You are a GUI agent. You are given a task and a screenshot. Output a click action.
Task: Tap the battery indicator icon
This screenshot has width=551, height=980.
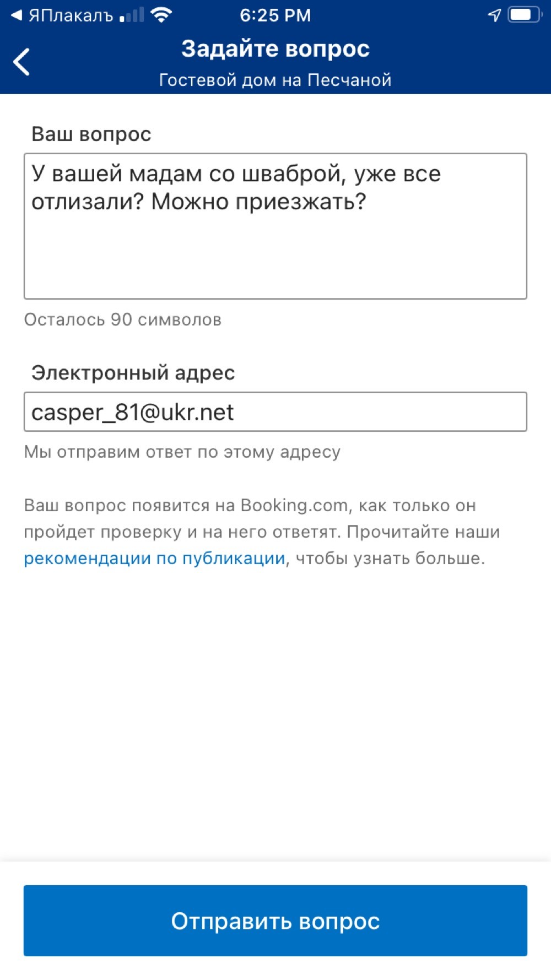pyautogui.click(x=525, y=15)
